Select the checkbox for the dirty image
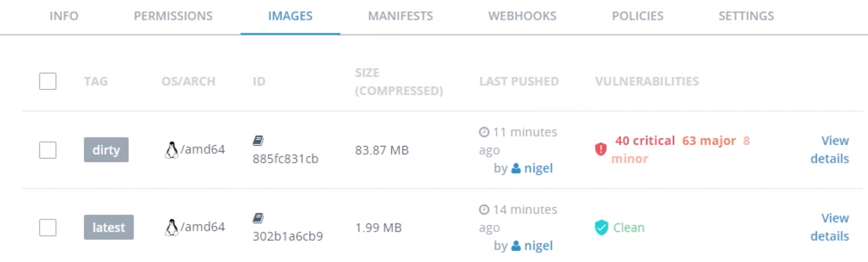The height and width of the screenshot is (262, 868). tap(48, 150)
